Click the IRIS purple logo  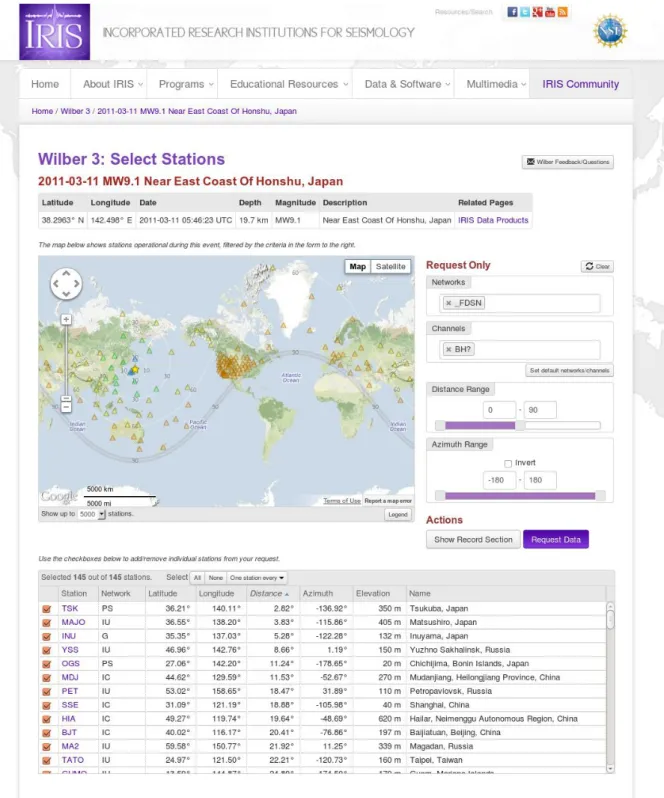(x=54, y=32)
